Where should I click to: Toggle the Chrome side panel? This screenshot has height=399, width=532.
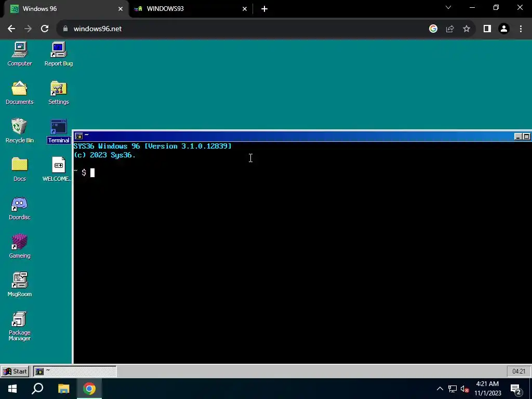coord(487,29)
